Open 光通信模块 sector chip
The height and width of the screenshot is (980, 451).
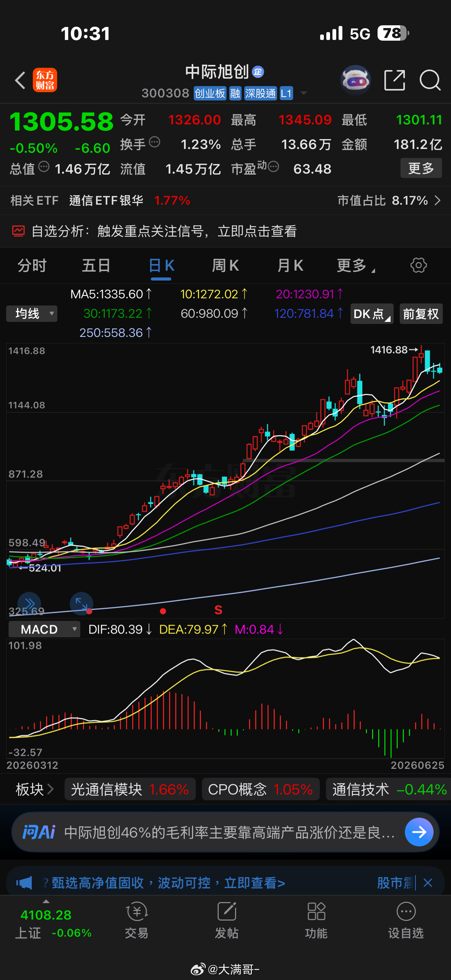130,789
